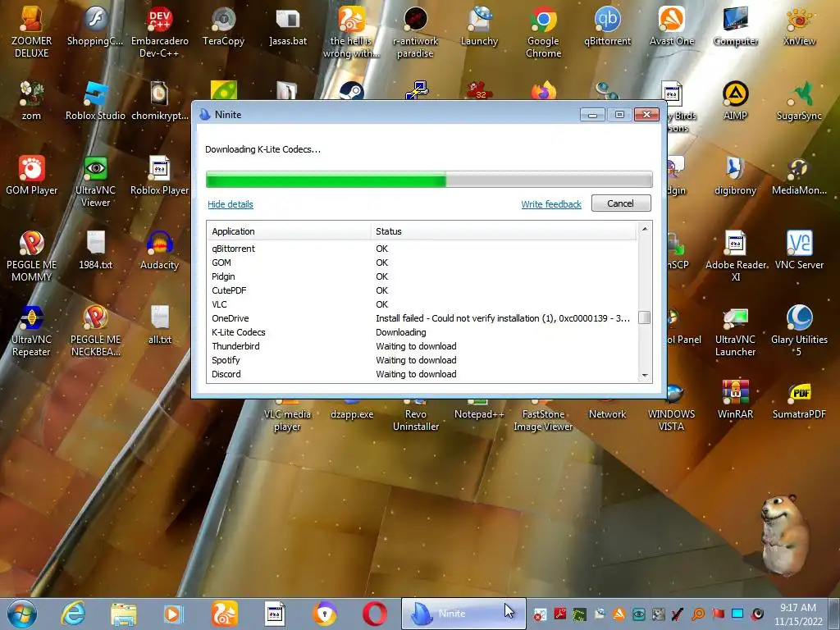Image resolution: width=840 pixels, height=630 pixels.
Task: Select the ZOOMER DELUXE desktop icon
Action: tap(32, 32)
